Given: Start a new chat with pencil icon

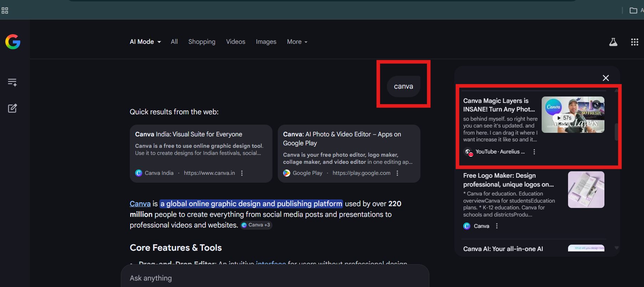Looking at the screenshot, I should point(12,108).
